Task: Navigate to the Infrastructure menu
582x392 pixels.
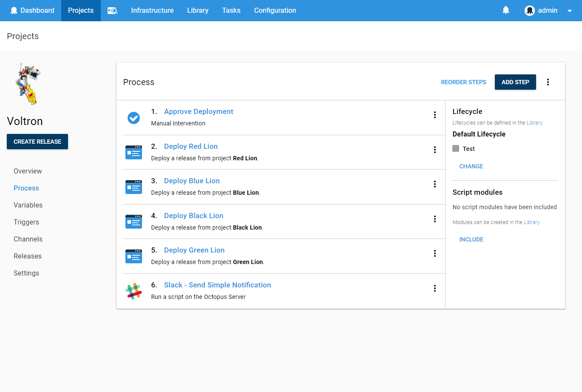Action: click(x=152, y=10)
